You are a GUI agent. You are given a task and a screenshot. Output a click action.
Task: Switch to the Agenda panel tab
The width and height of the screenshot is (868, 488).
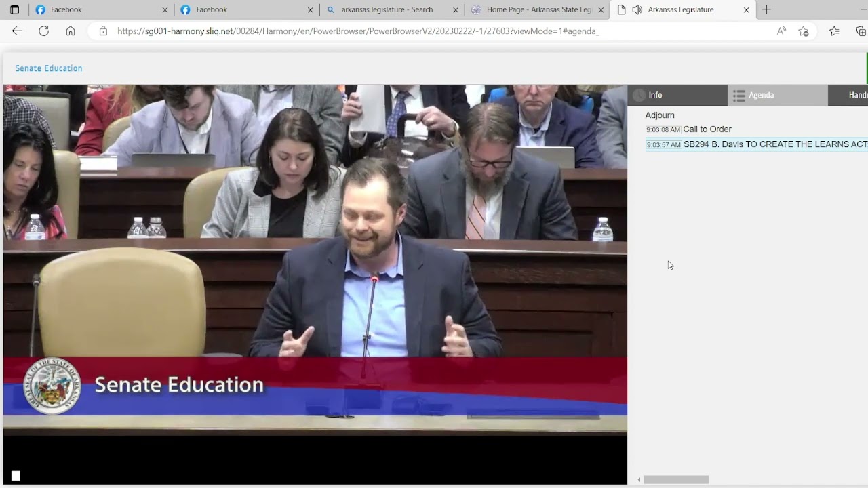click(x=778, y=95)
